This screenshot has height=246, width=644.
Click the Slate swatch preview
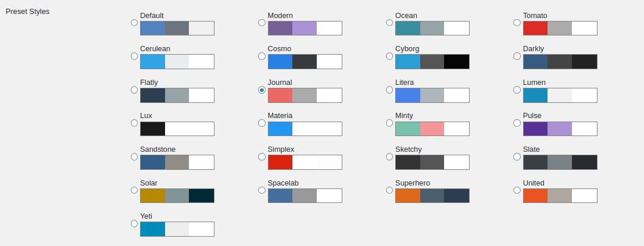pyautogui.click(x=560, y=162)
